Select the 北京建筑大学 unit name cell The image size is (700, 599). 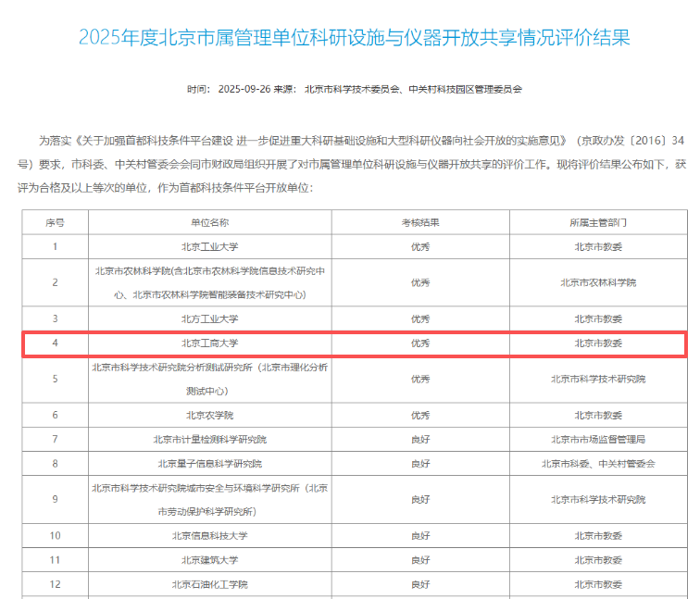pos(209,559)
